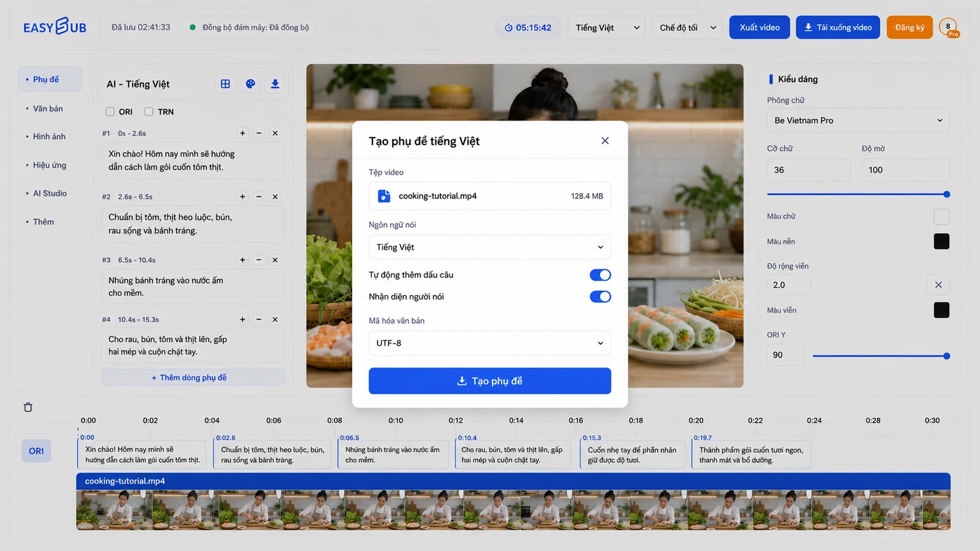This screenshot has height=551, width=980.
Task: Click the Đăng ký button
Action: (910, 28)
